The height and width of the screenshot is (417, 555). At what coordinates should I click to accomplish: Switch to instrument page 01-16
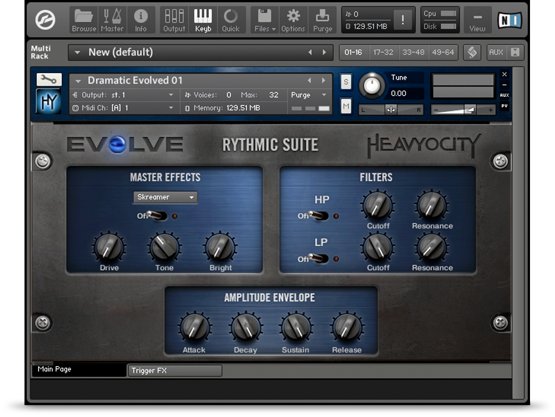pos(353,52)
